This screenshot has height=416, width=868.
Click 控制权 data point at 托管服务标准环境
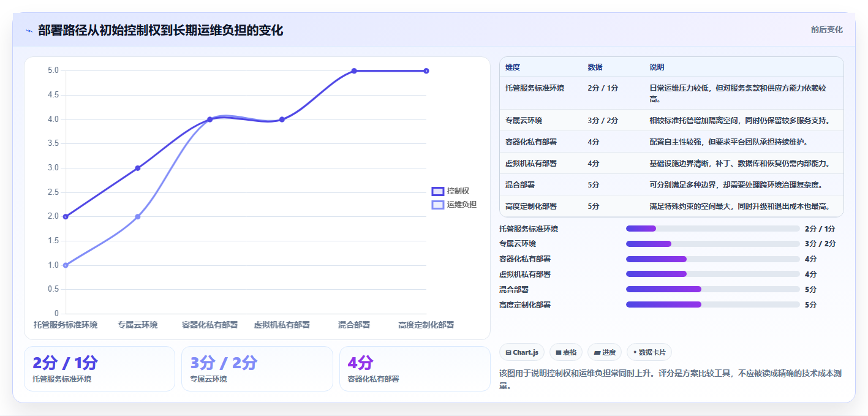click(x=66, y=217)
